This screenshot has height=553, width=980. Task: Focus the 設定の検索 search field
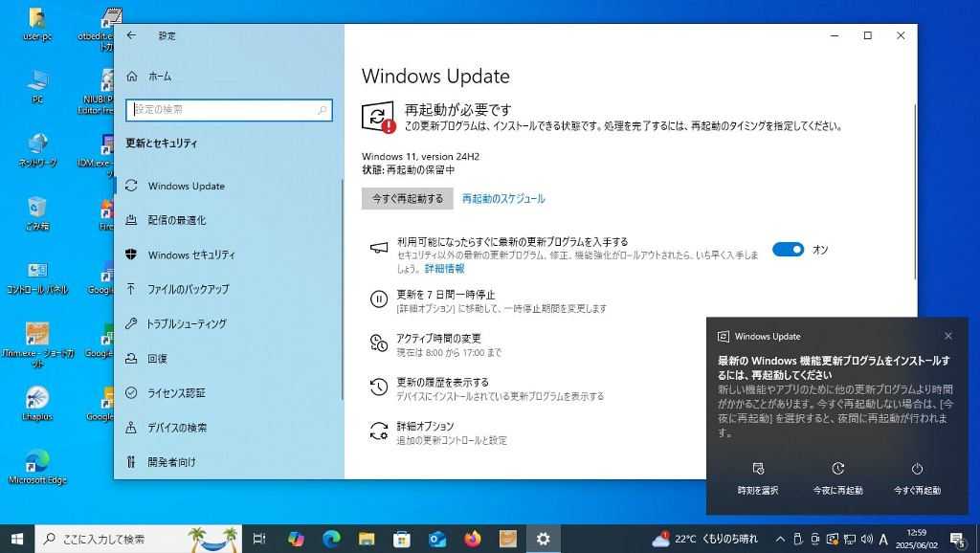[229, 110]
